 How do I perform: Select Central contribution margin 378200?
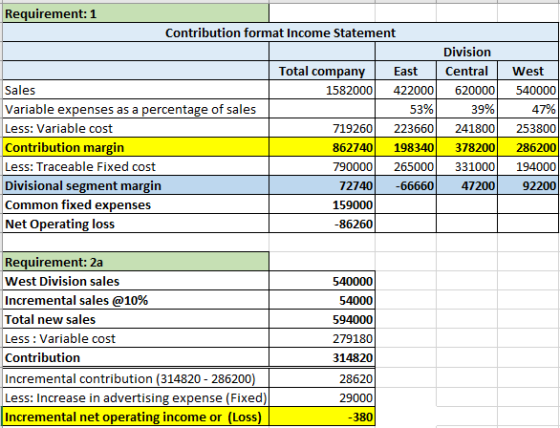pyautogui.click(x=466, y=147)
